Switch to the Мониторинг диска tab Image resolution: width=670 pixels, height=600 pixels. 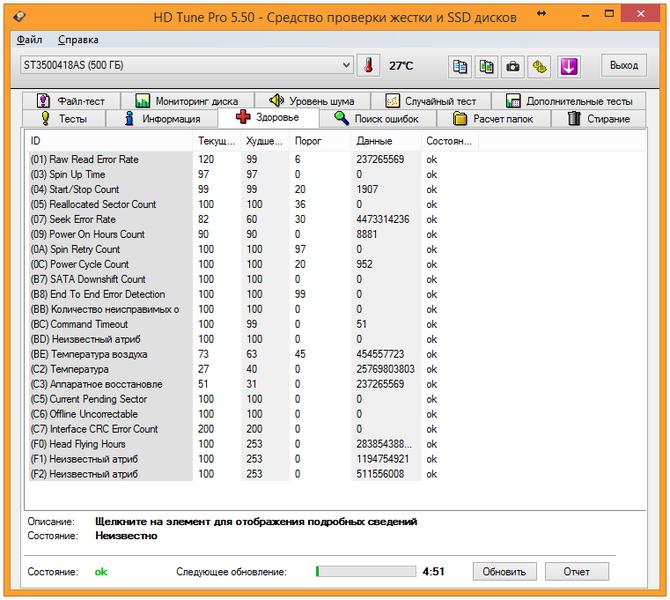tap(187, 101)
